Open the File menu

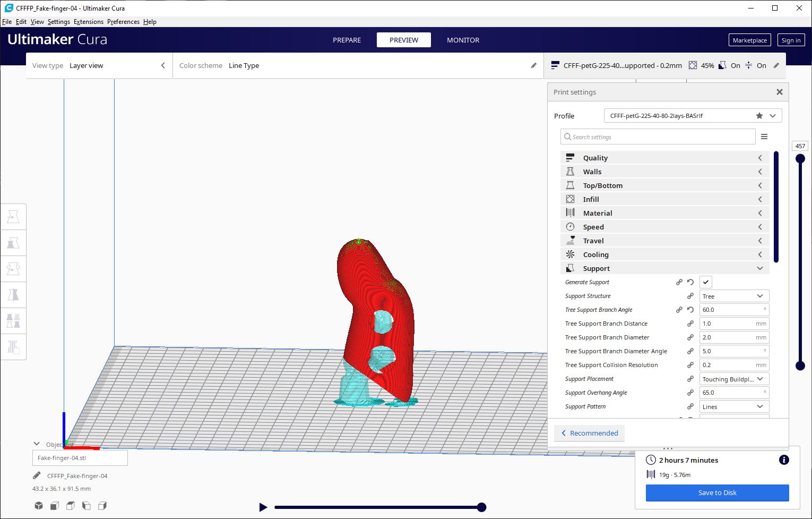pyautogui.click(x=7, y=22)
